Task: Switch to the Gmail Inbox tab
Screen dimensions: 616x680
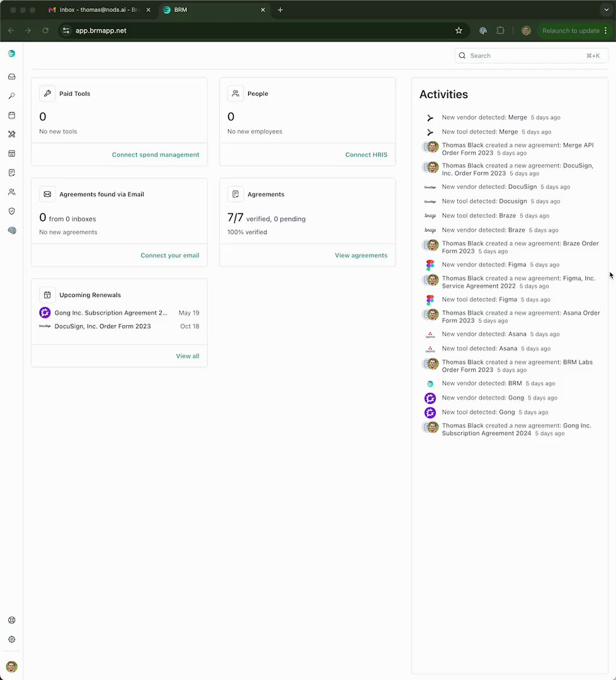Action: click(100, 9)
